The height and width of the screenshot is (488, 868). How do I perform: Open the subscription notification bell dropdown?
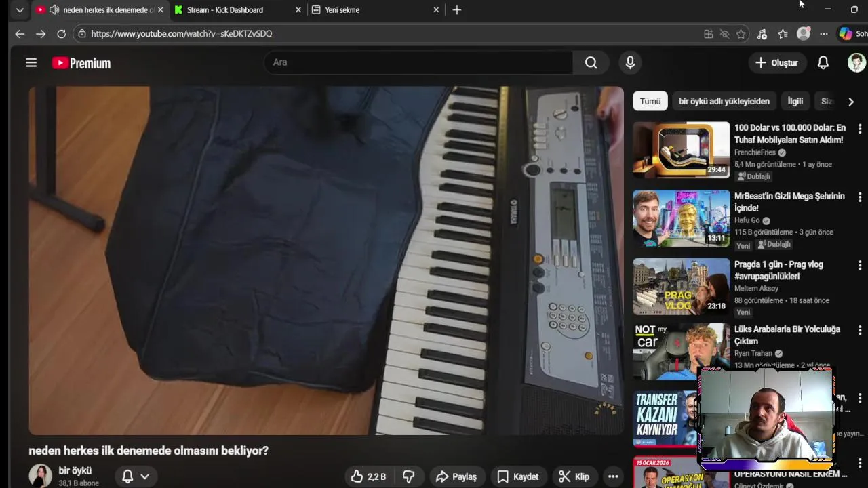click(x=135, y=476)
